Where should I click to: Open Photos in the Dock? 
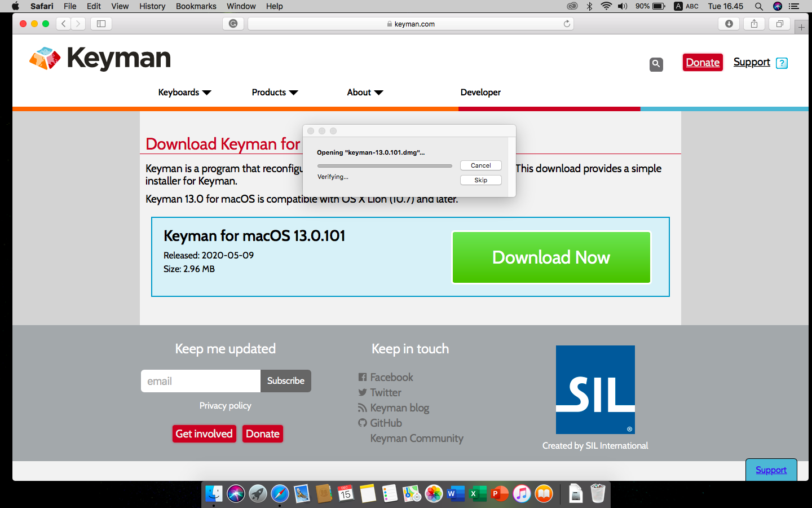[434, 493]
